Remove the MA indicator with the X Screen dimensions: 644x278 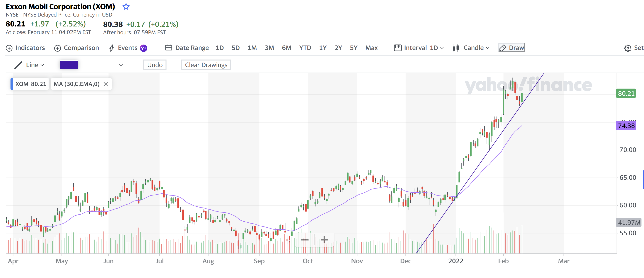click(x=106, y=84)
